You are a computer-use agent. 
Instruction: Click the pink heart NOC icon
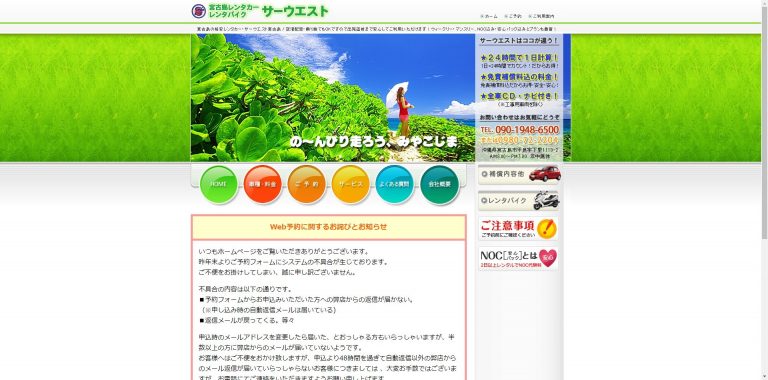coord(547,258)
